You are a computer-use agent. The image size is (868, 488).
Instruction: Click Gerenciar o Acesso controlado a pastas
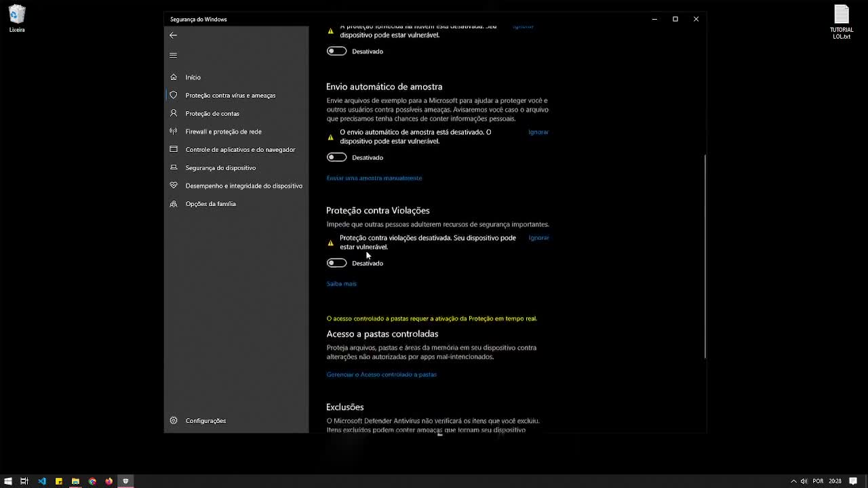coord(382,374)
